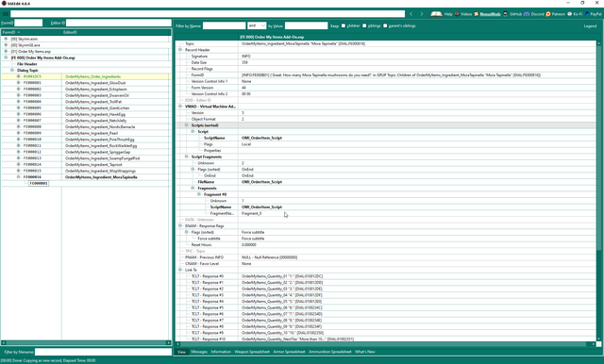Toggle the Keep children checkbox
This screenshot has width=604, height=364.
click(344, 25)
